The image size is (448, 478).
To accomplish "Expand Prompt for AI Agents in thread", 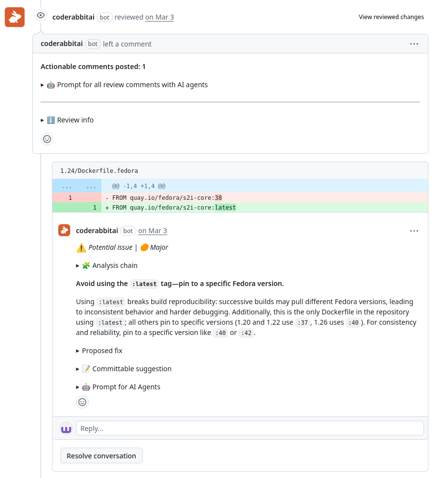I will click(x=121, y=387).
